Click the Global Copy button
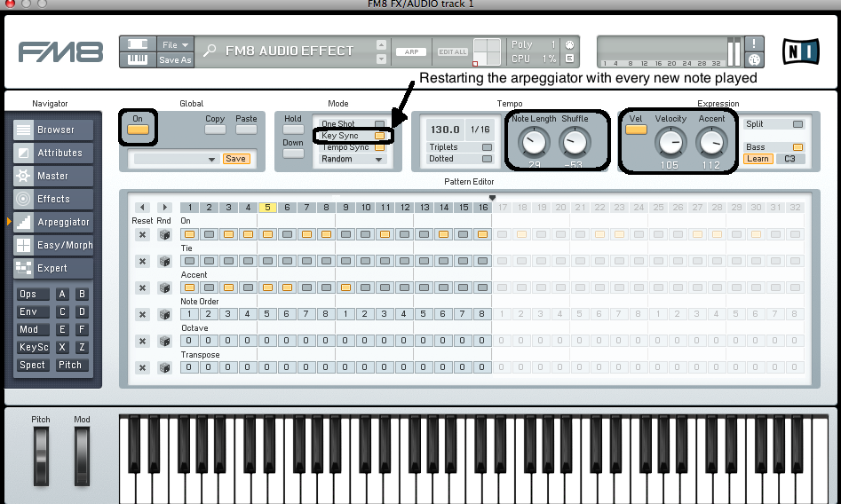Image resolution: width=841 pixels, height=504 pixels. coord(215,130)
